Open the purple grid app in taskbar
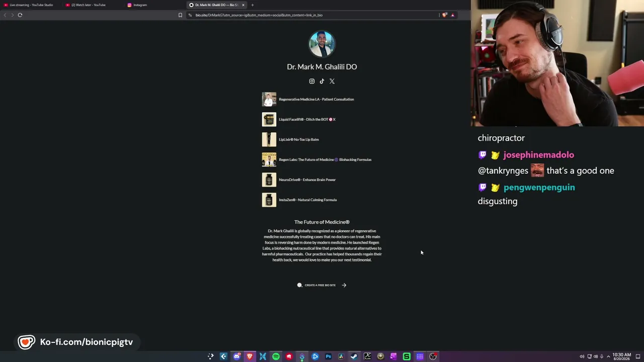This screenshot has height=362, width=644. point(420,356)
